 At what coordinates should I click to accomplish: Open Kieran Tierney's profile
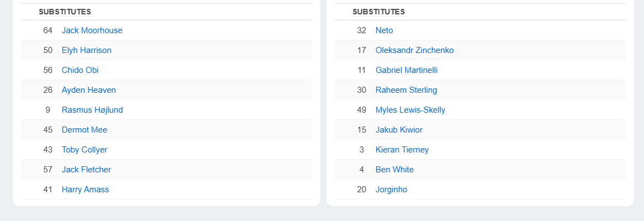(x=402, y=150)
